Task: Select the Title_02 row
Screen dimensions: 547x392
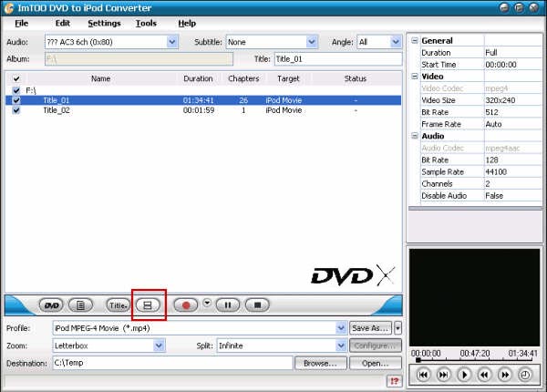Action: pos(203,110)
